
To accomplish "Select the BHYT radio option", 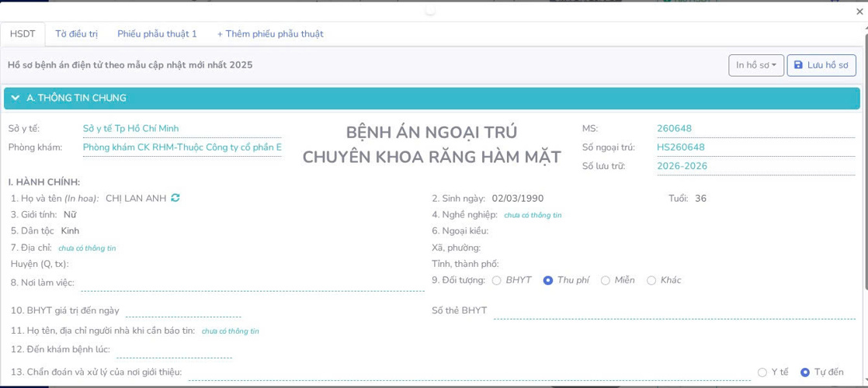I will pyautogui.click(x=497, y=280).
